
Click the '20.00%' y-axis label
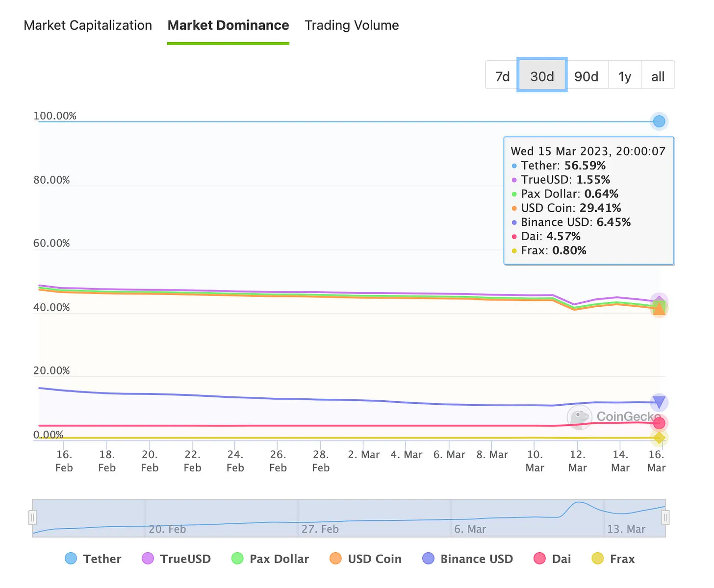(x=51, y=371)
